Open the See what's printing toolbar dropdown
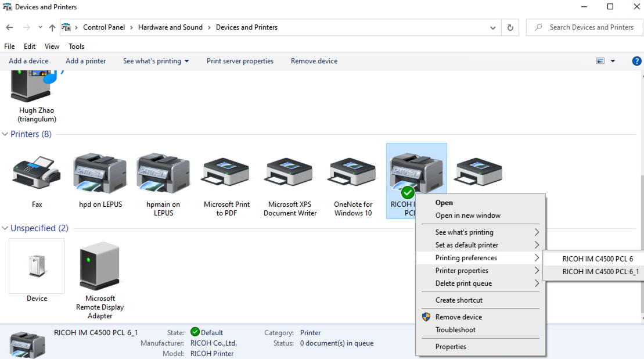Screen dimensions: 644x359 click(187, 61)
